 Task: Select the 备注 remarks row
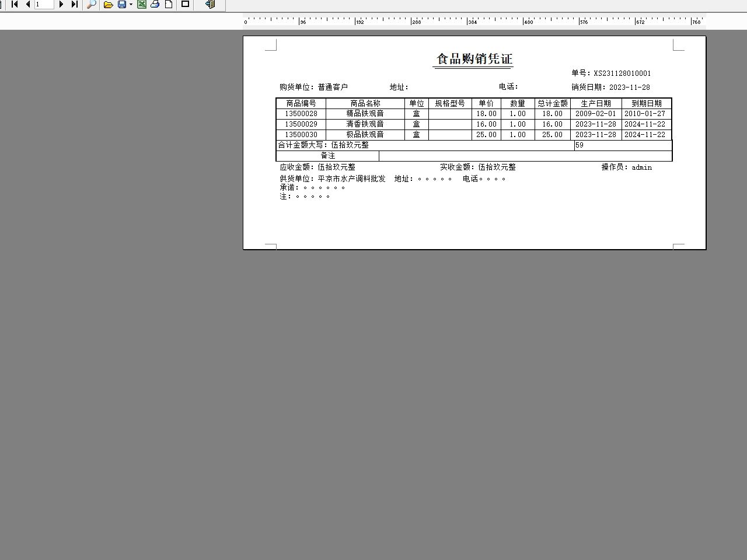pos(327,156)
